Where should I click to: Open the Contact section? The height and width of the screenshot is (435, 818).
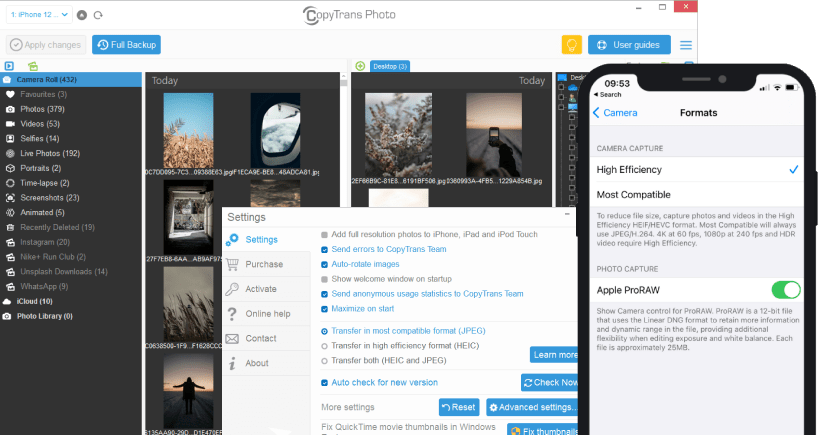click(267, 339)
